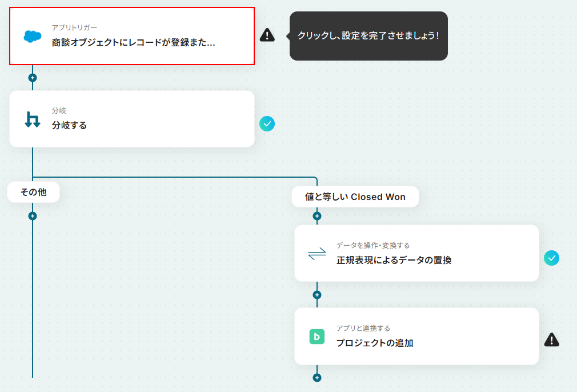Click the アプリと連携する label text

pos(363,328)
